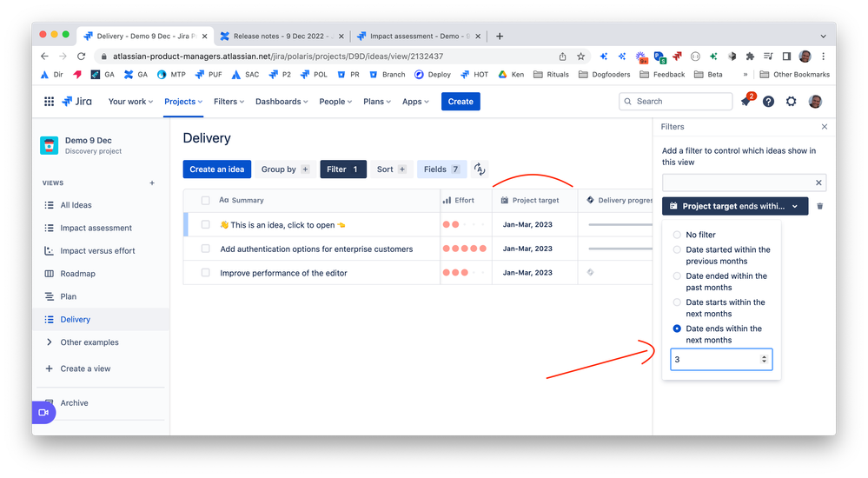
Task: Open the Jira settings gear
Action: click(791, 102)
